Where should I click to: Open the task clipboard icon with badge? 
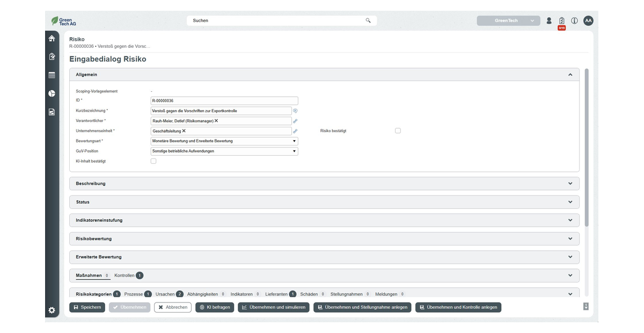point(561,21)
